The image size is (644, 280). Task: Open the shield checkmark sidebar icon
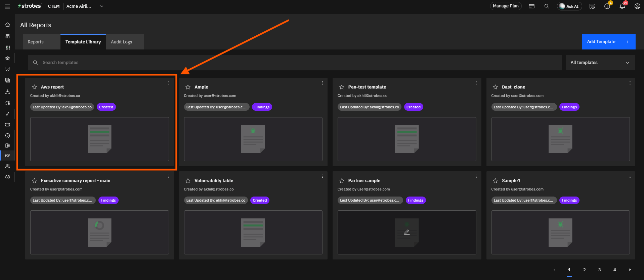pyautogui.click(x=7, y=69)
